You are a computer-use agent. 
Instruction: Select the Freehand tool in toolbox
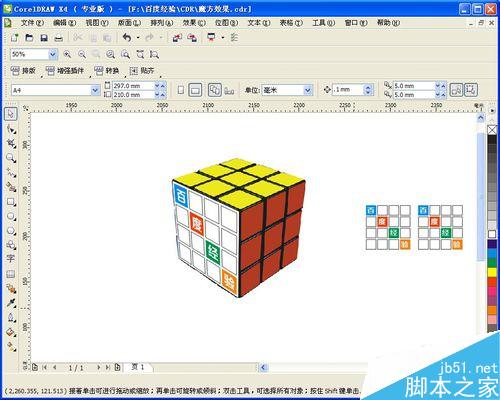(x=11, y=173)
